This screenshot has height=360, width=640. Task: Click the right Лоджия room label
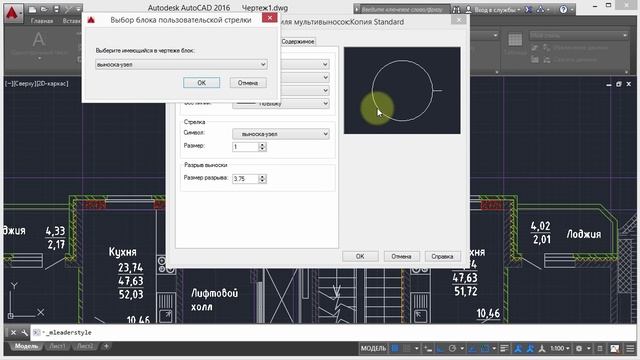coord(584,234)
